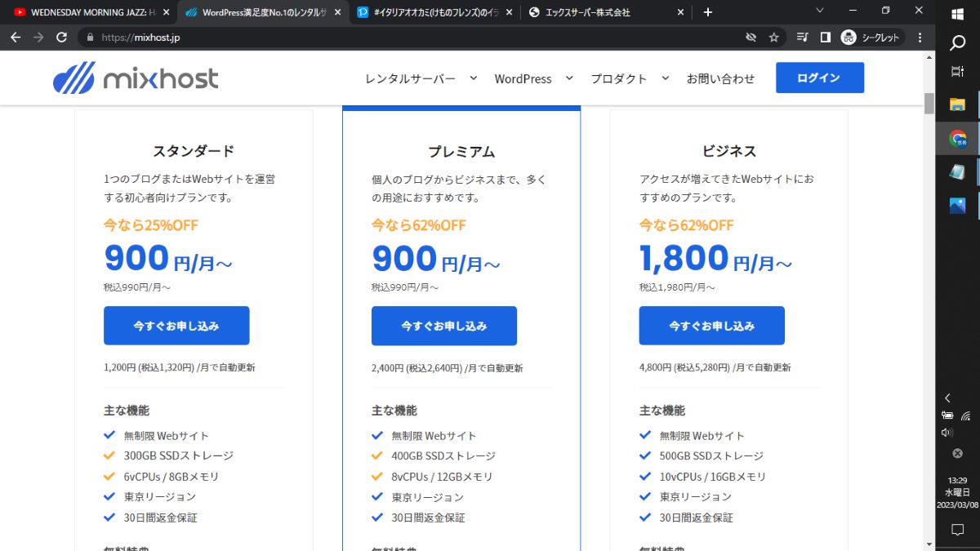980x551 pixels.
Task: Click the Windows search magnifier icon
Action: (958, 42)
